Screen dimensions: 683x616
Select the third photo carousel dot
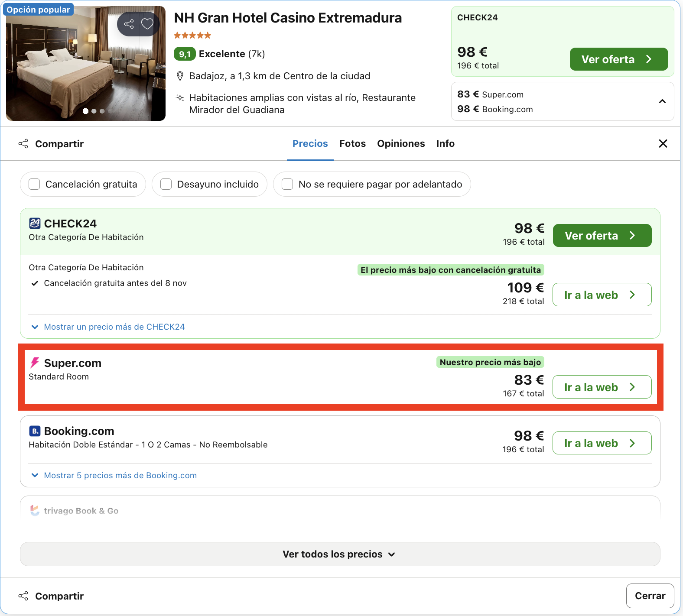pyautogui.click(x=102, y=111)
